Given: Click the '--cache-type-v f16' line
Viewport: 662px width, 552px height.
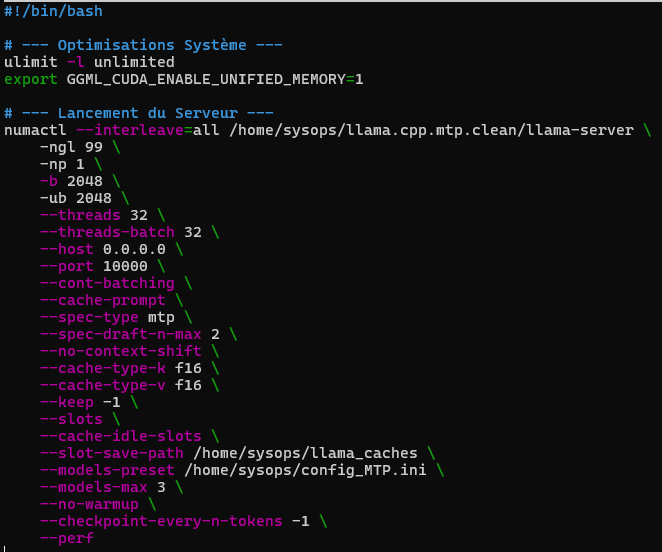Looking at the screenshot, I should point(121,385).
